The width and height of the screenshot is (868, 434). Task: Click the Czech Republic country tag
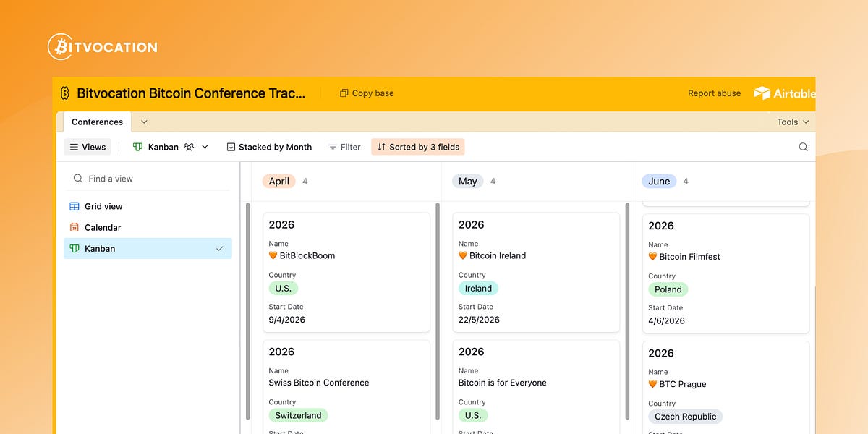click(x=686, y=417)
